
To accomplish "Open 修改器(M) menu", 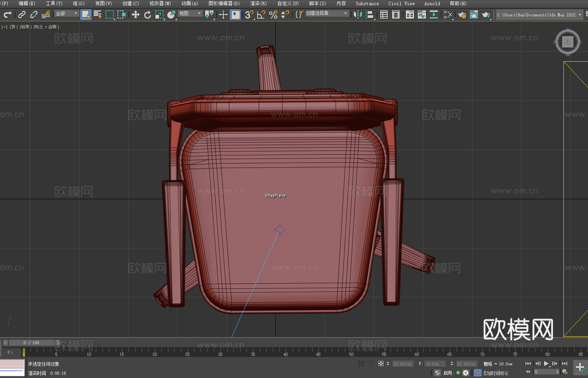I will 160,3.
